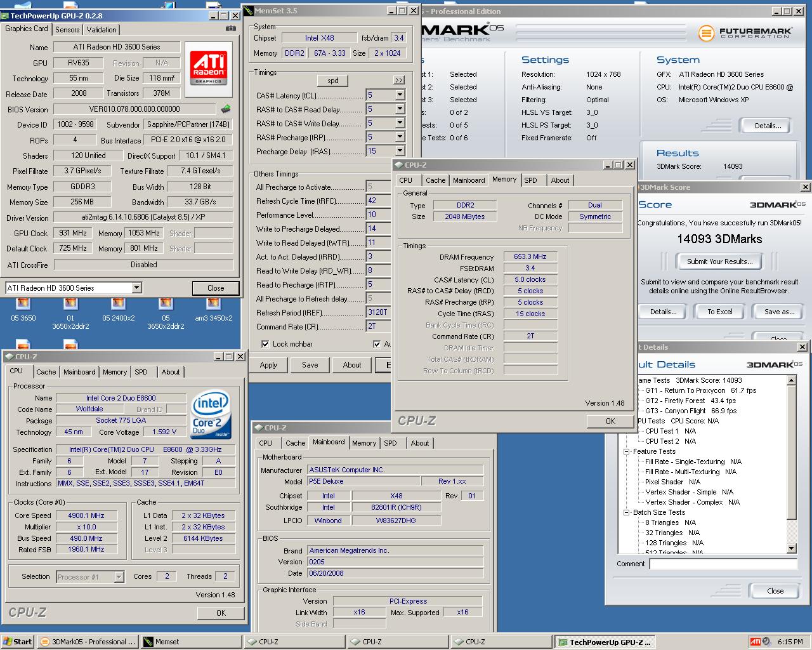The width and height of the screenshot is (812, 650).
Task: Click the Futuremark Corporation logo
Action: [745, 33]
